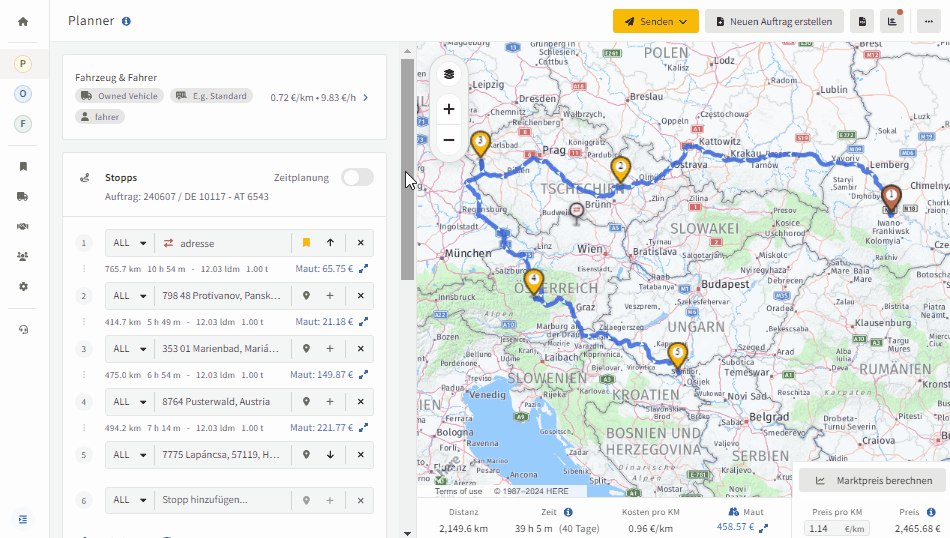Click the Stopp hinzufügen input field

[x=222, y=500]
